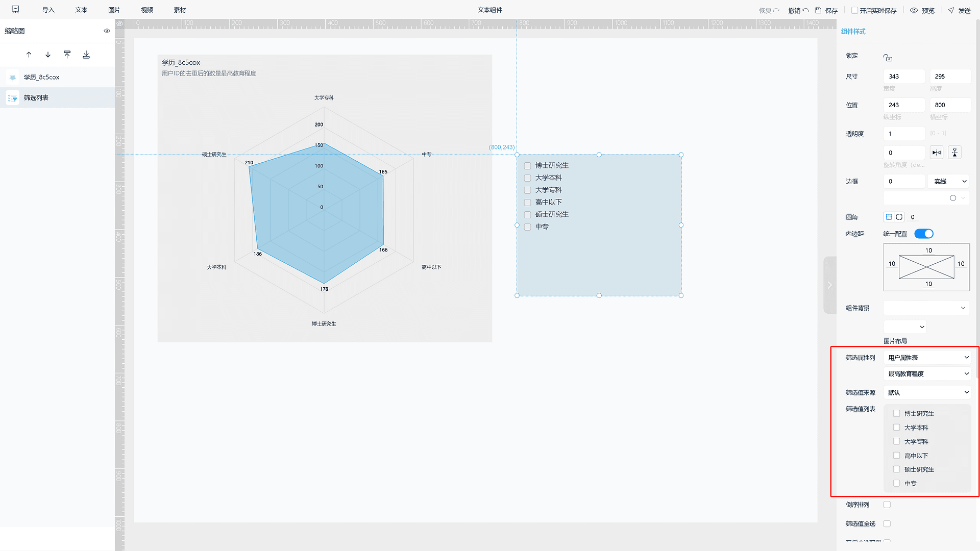Click the send-to-bottom layer icon
Screen dimensions: 980x551
(x=86, y=55)
